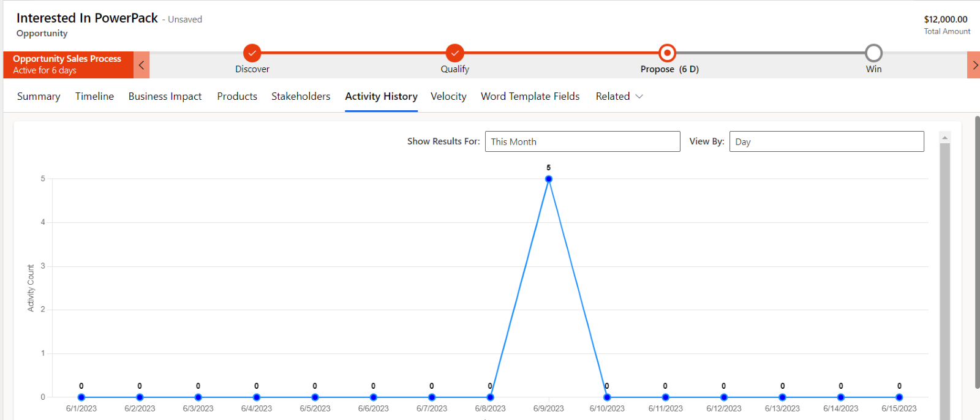The image size is (980, 420).
Task: Click the Discover stage label
Action: [x=252, y=69]
